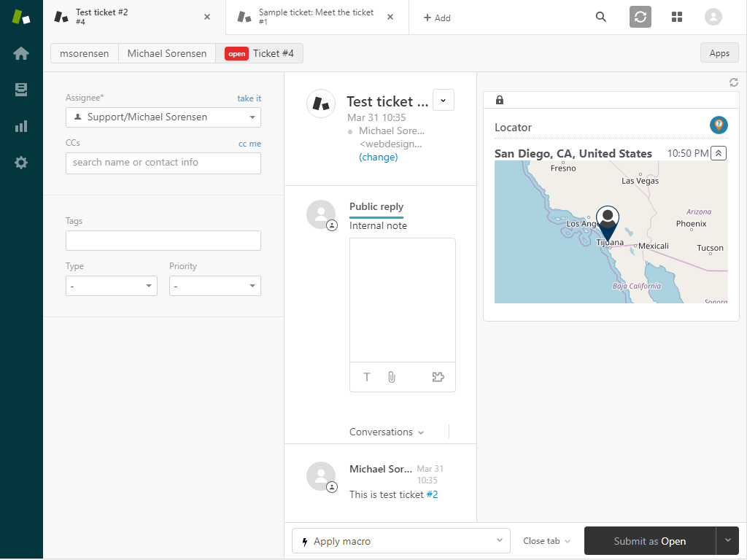747x560 pixels.
Task: Open the Assignee dropdown
Action: (x=163, y=117)
